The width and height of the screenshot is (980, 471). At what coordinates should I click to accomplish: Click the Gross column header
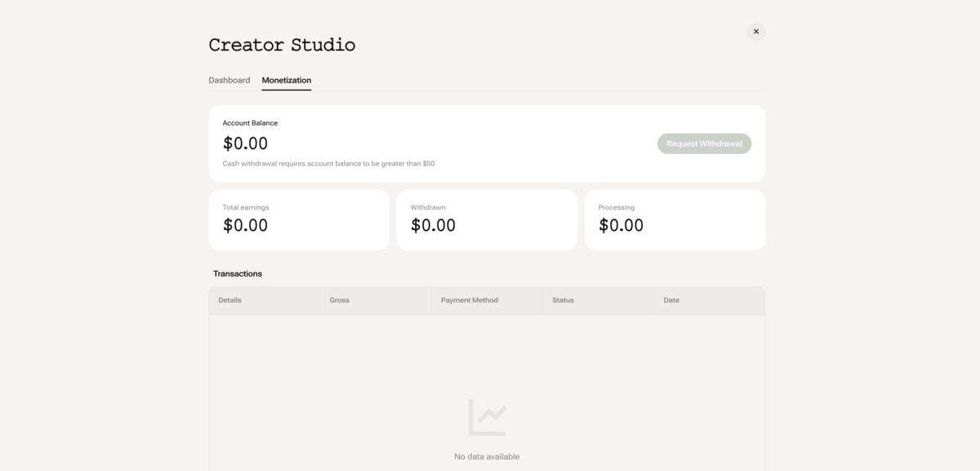339,300
